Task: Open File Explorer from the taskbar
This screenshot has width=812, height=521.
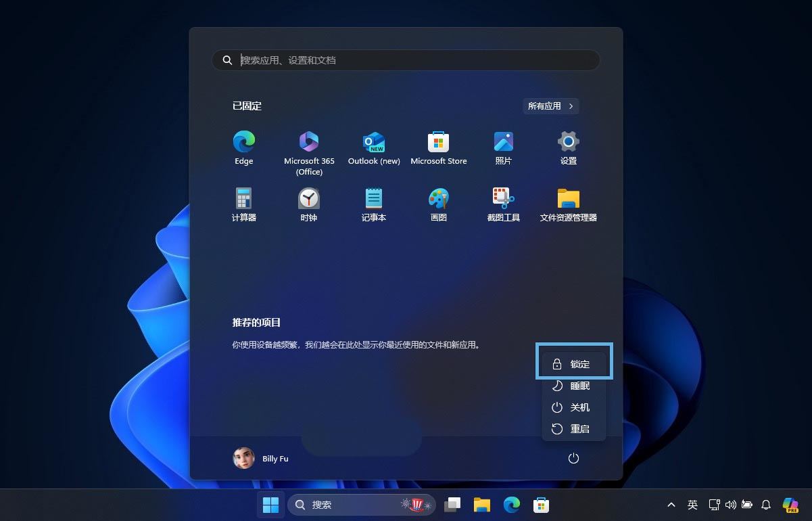Action: (x=481, y=505)
